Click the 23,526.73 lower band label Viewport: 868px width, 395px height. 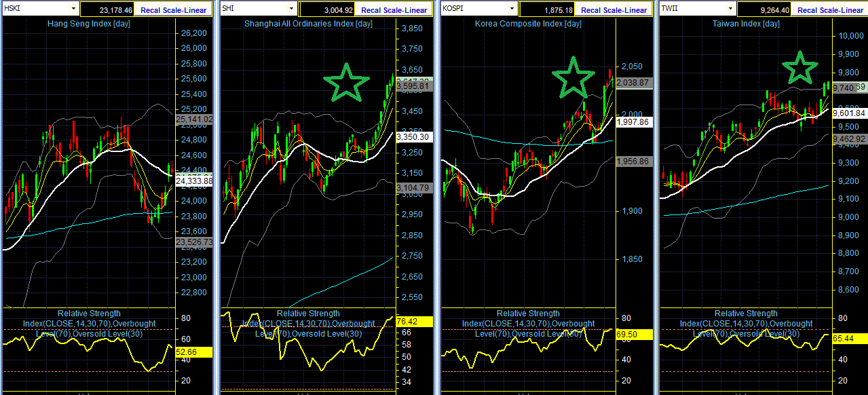194,242
